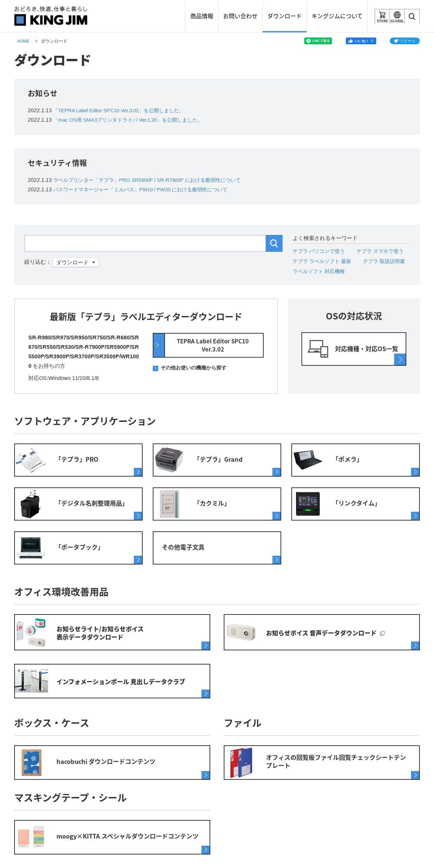Click the Facebook いいね button
The image size is (434, 868).
click(x=361, y=41)
